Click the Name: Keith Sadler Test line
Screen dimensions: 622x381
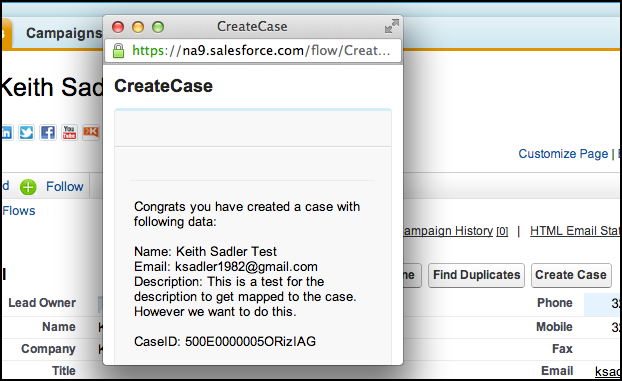[x=205, y=251]
